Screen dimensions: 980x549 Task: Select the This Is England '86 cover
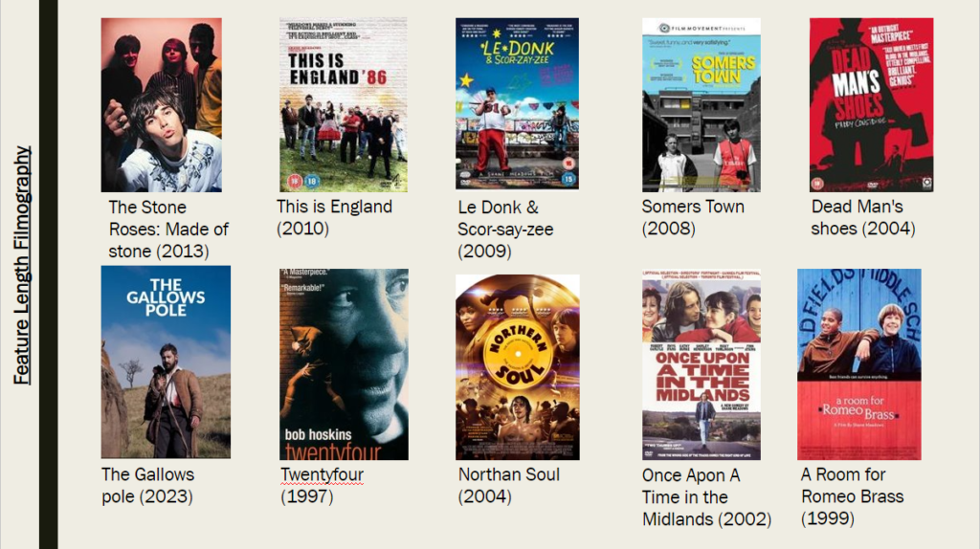344,104
